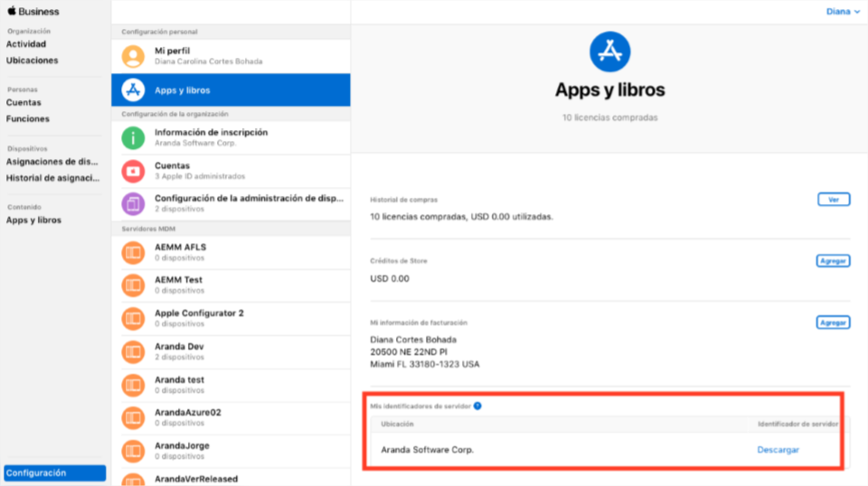The width and height of the screenshot is (868, 486).
Task: Select Cuentas 3 Apple ID administrados row
Action: coord(231,171)
